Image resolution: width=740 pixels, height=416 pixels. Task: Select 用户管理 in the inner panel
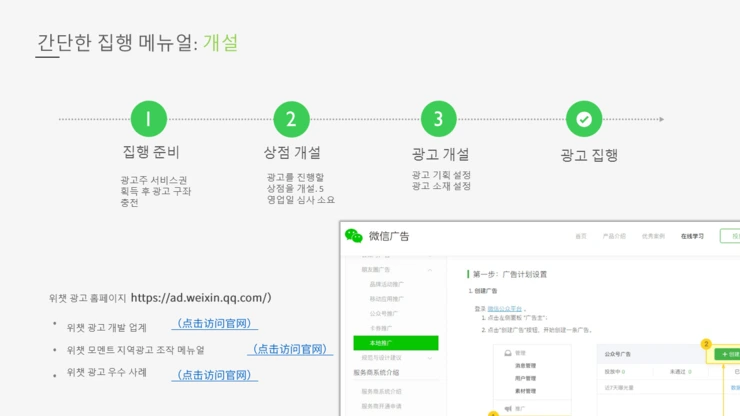pyautogui.click(x=525, y=378)
